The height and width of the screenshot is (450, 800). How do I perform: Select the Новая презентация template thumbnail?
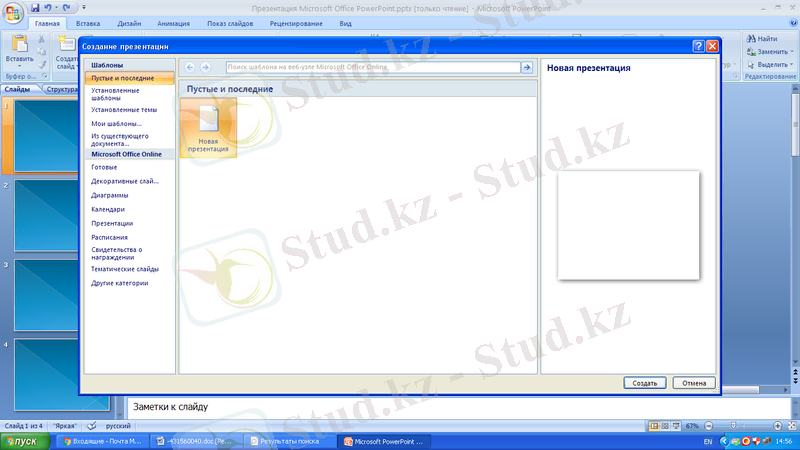(208, 128)
